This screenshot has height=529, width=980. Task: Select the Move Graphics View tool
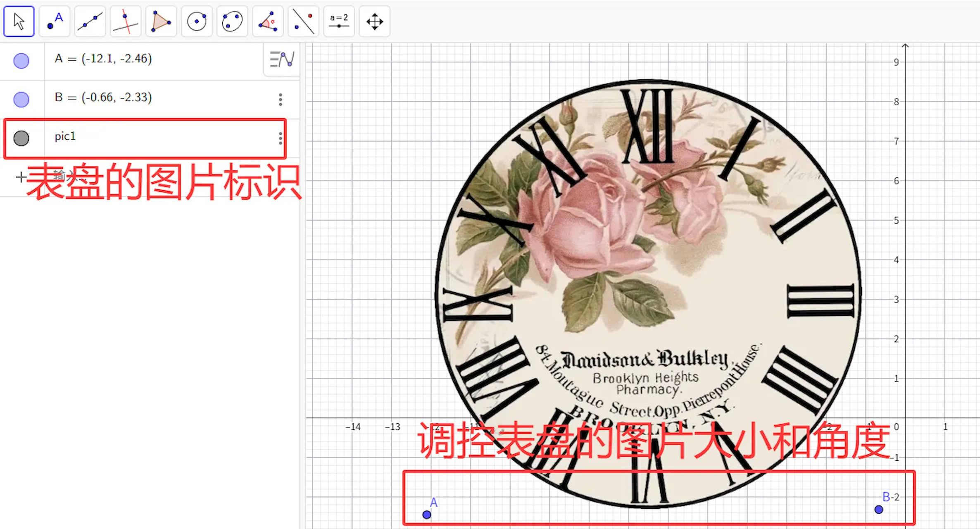click(x=374, y=21)
